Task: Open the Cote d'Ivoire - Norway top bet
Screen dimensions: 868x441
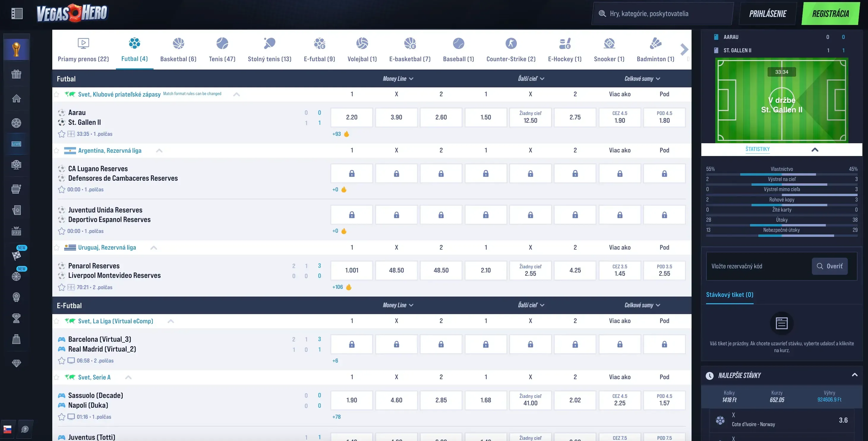Action: pyautogui.click(x=782, y=420)
